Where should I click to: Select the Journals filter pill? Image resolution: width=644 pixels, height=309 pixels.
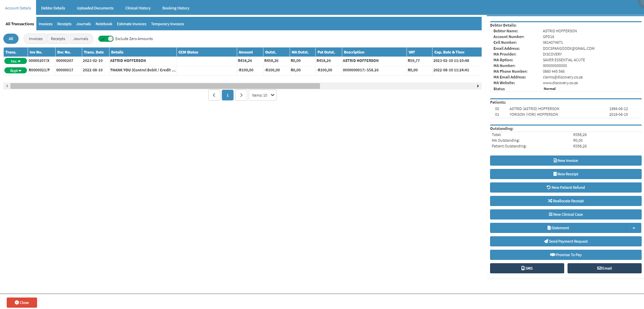pos(81,39)
